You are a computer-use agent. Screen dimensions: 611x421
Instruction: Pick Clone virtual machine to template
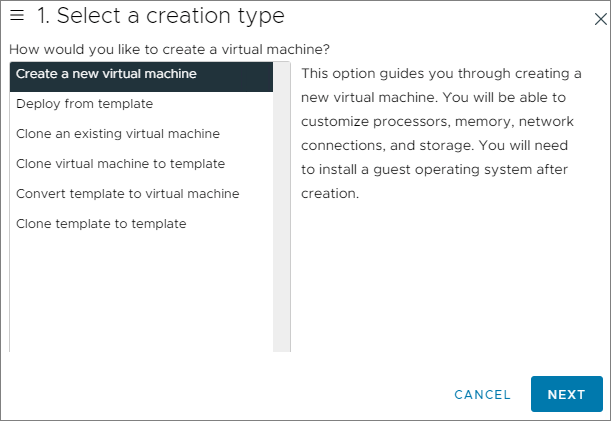pos(120,164)
